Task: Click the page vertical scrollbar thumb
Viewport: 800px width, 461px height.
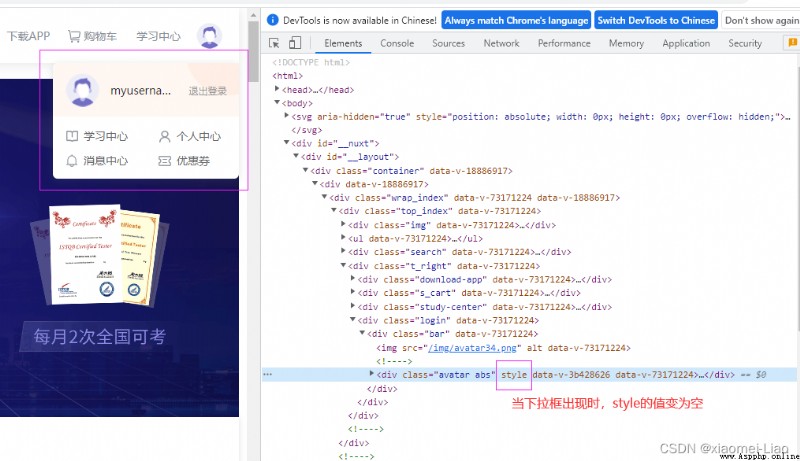Action: pos(254,52)
